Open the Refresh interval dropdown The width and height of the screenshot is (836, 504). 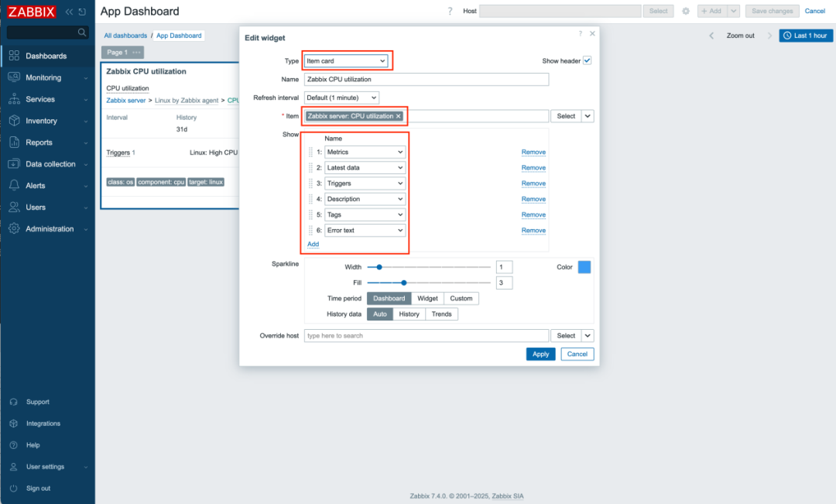pyautogui.click(x=342, y=98)
